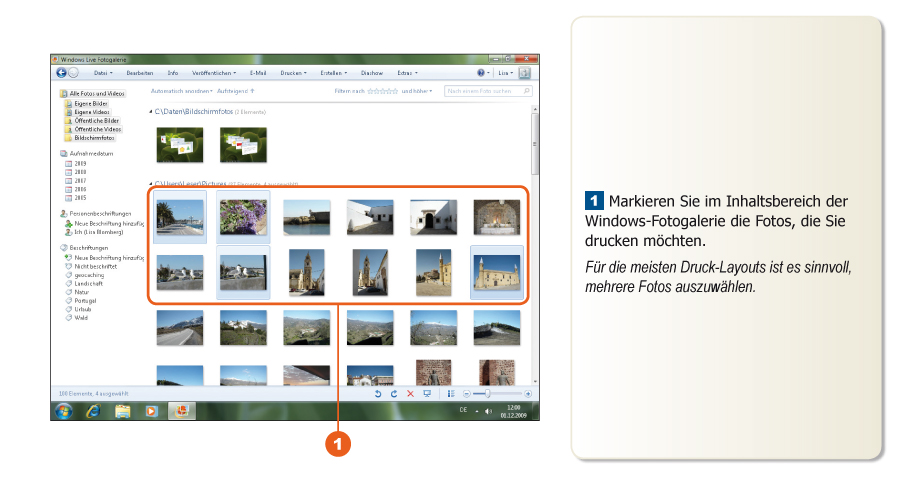The height and width of the screenshot is (480, 900).
Task: Open the Automatisch anordnen dropdown
Action: [181, 91]
